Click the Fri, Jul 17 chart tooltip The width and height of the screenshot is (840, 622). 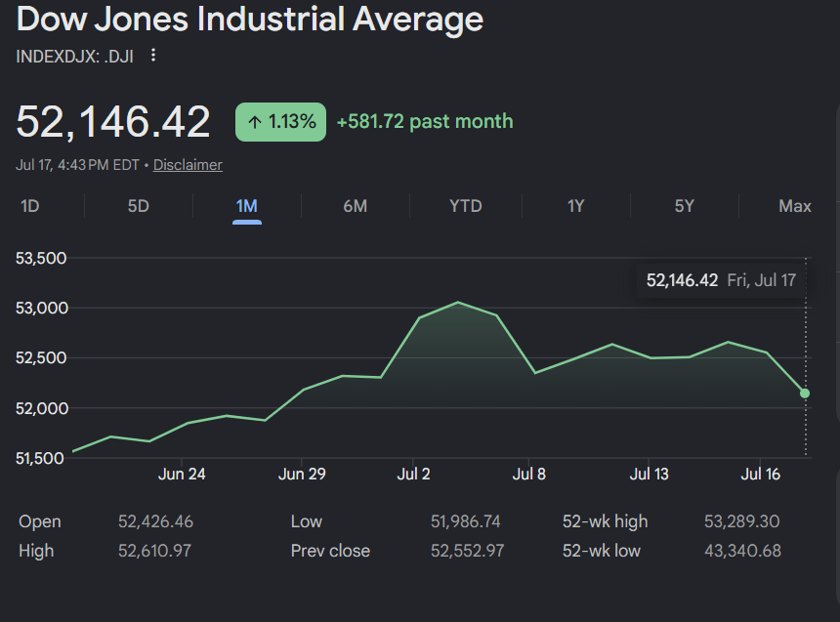(721, 280)
